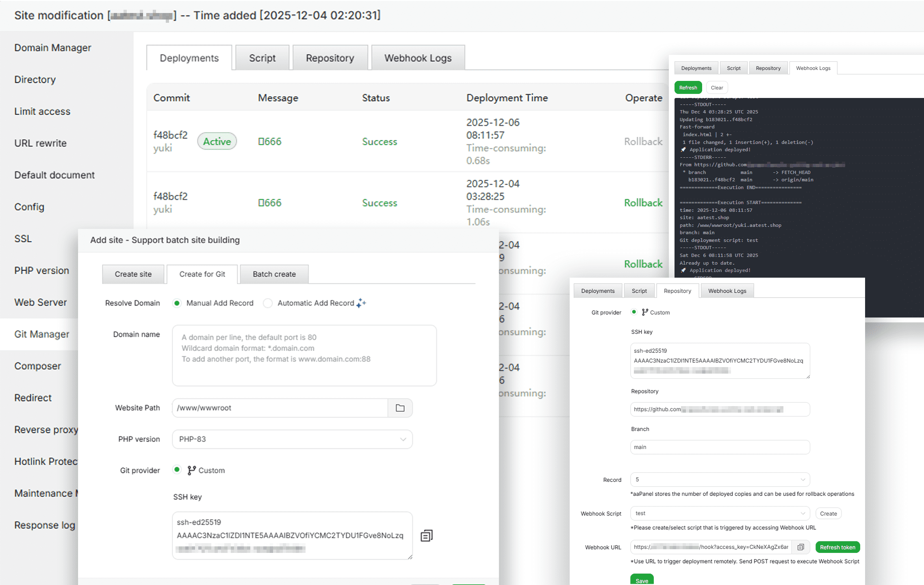Click sparkle icon near Automatic Add Record
This screenshot has height=585, width=924.
(x=361, y=303)
